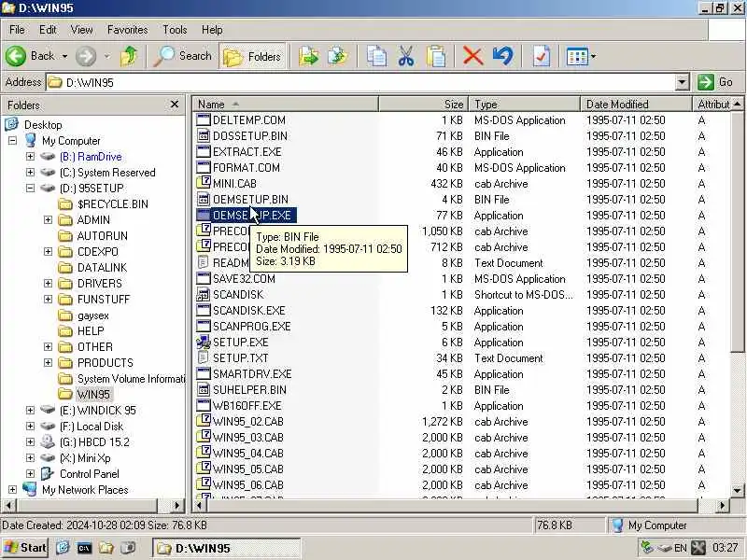This screenshot has width=747, height=560.
Task: Collapse the (D:) 95SETUP node
Action: coord(30,188)
